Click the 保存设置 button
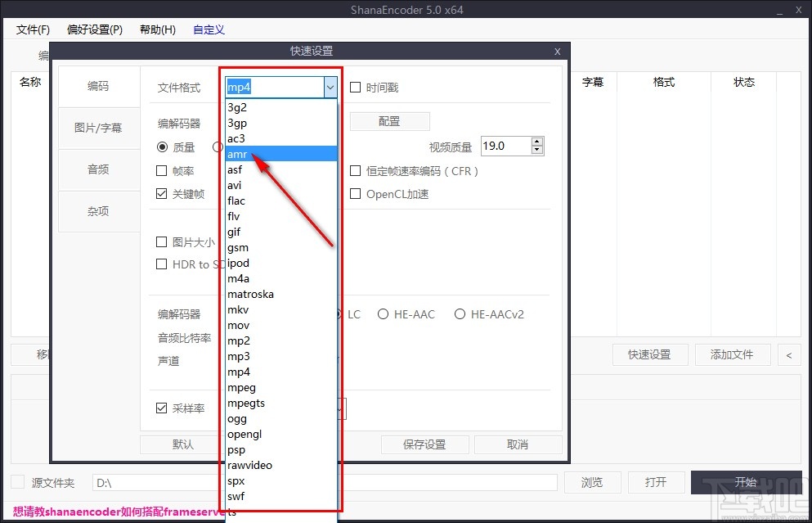 (x=424, y=444)
